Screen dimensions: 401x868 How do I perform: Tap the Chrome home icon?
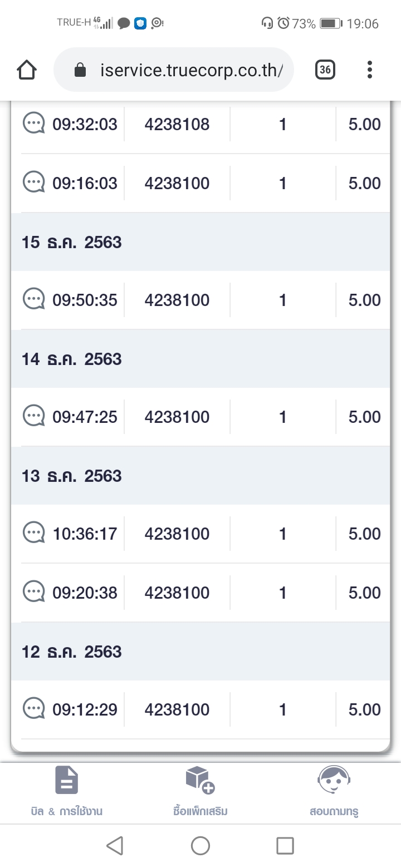(x=27, y=70)
